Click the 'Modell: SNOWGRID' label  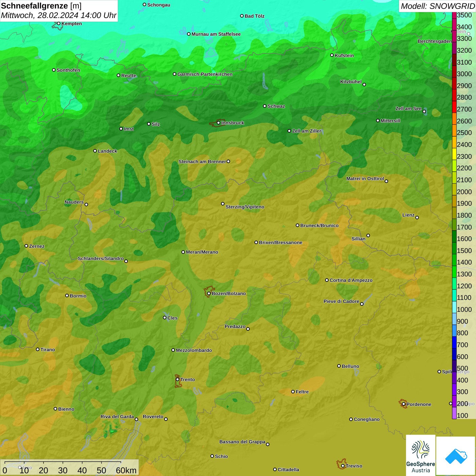coord(438,6)
